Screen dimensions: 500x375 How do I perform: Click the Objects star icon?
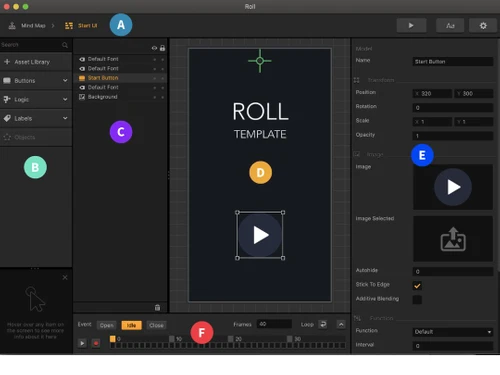pyautogui.click(x=7, y=137)
